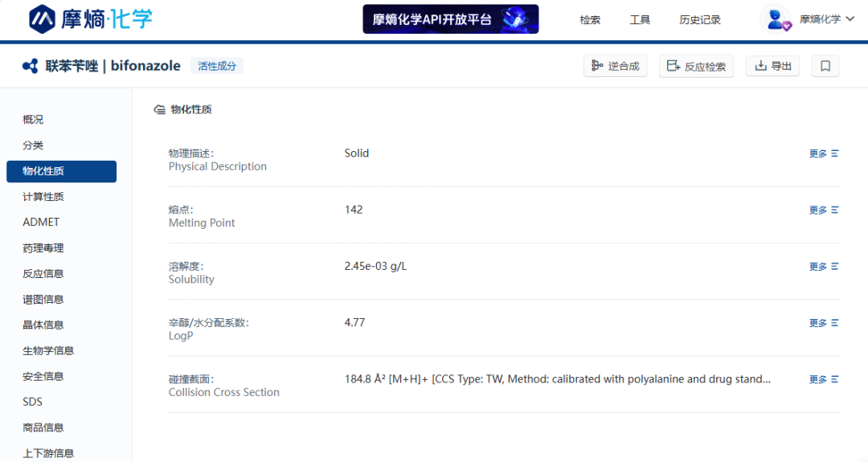The height and width of the screenshot is (462, 868).
Task: Click the 逆合成 button
Action: 615,66
